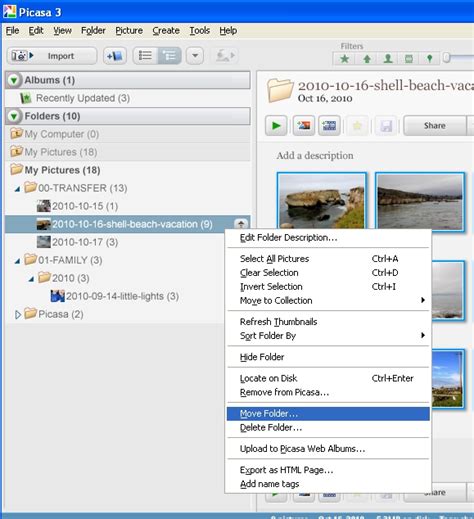Viewport: 474px width, 519px height.
Task: Choose Edit Folder Description from context menu
Action: [328, 238]
